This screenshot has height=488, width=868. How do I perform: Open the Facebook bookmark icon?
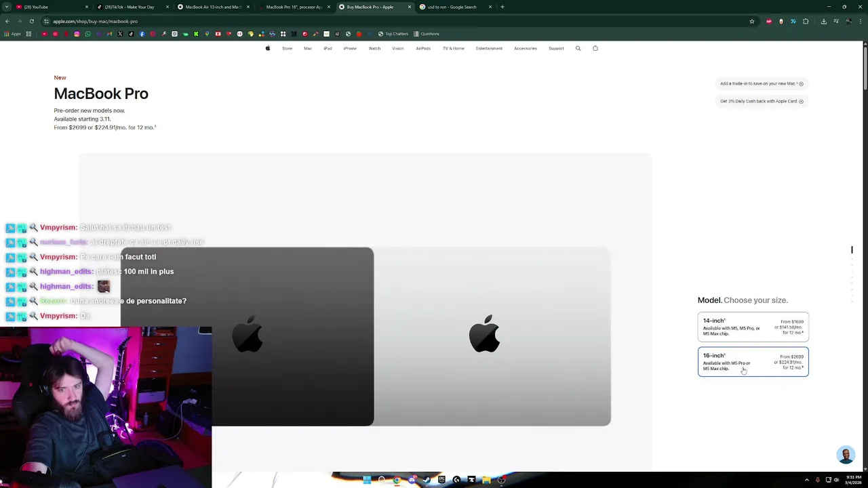click(x=142, y=34)
